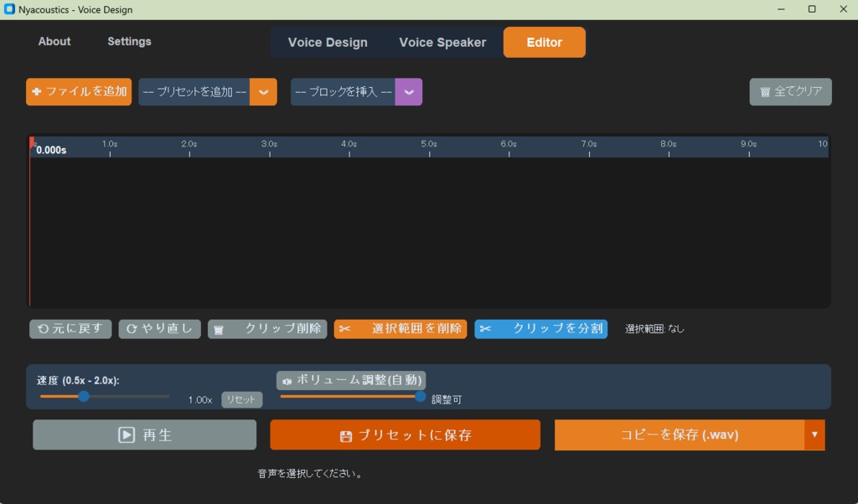Click the speed slider handle
Viewport: 858px width, 504px height.
pos(84,396)
